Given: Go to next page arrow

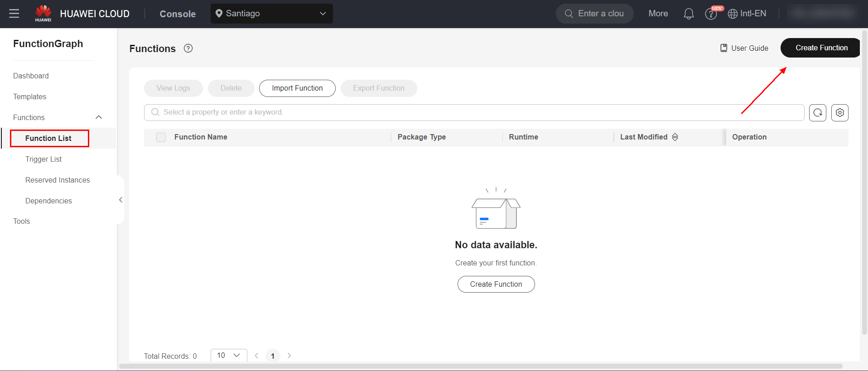Looking at the screenshot, I should tap(289, 356).
